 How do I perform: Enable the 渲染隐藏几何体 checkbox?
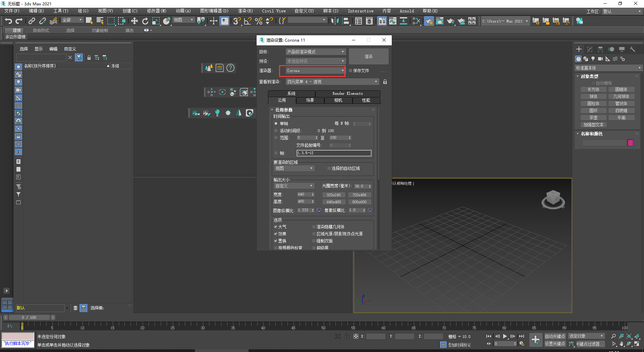tap(314, 227)
